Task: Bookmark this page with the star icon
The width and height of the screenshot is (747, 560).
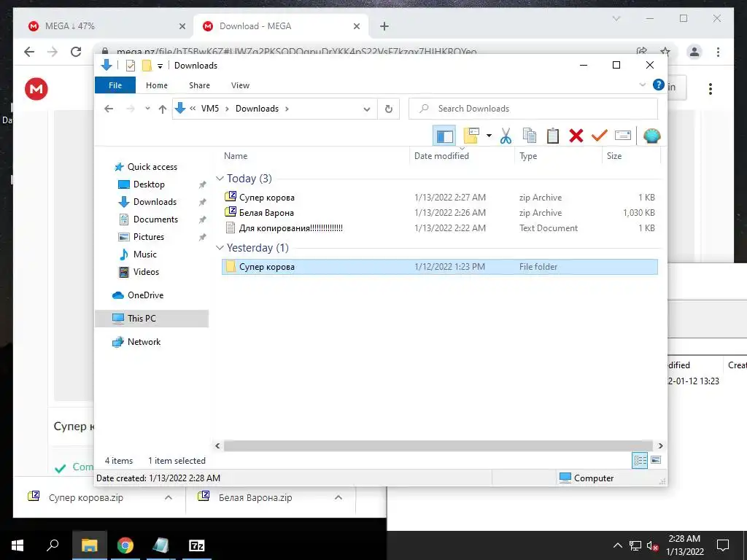Action: [665, 52]
